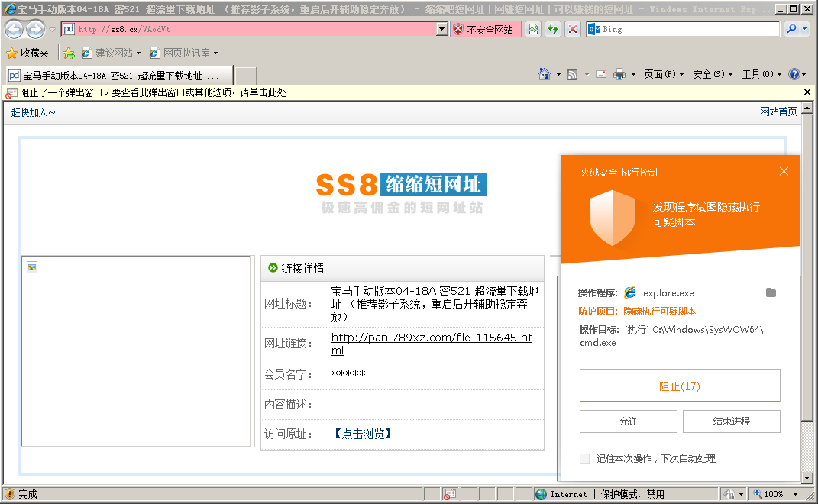Click the broken image placeholder icon

click(32, 267)
